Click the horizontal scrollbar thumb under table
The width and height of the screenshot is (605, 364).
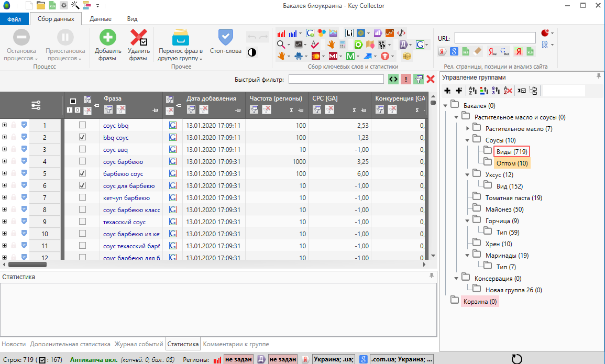(27, 264)
